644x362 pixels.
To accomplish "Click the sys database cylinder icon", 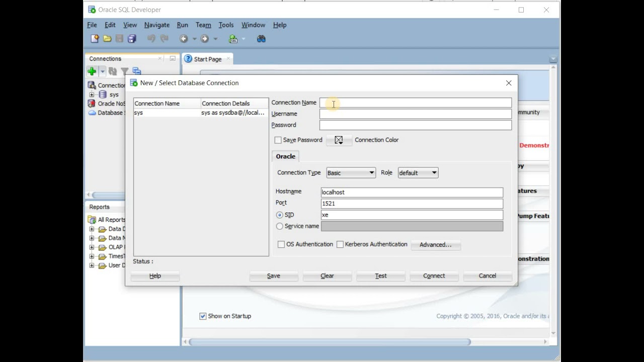I will click(103, 95).
